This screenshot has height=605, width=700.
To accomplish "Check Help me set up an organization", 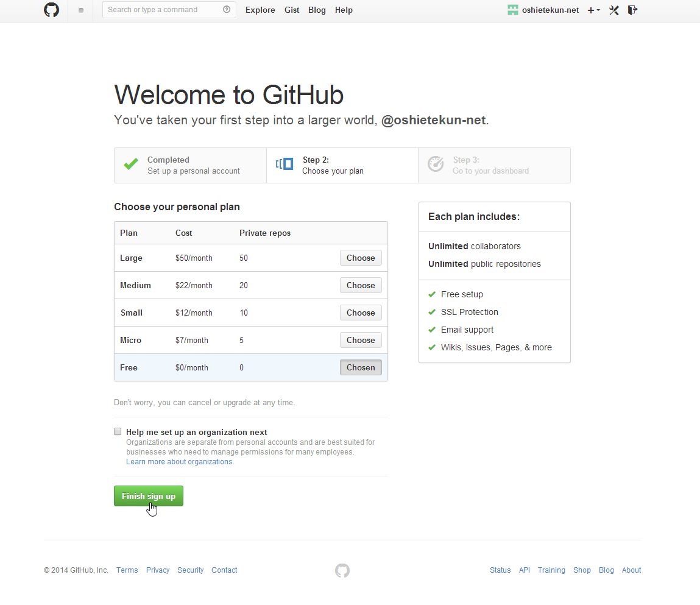I will [x=118, y=431].
